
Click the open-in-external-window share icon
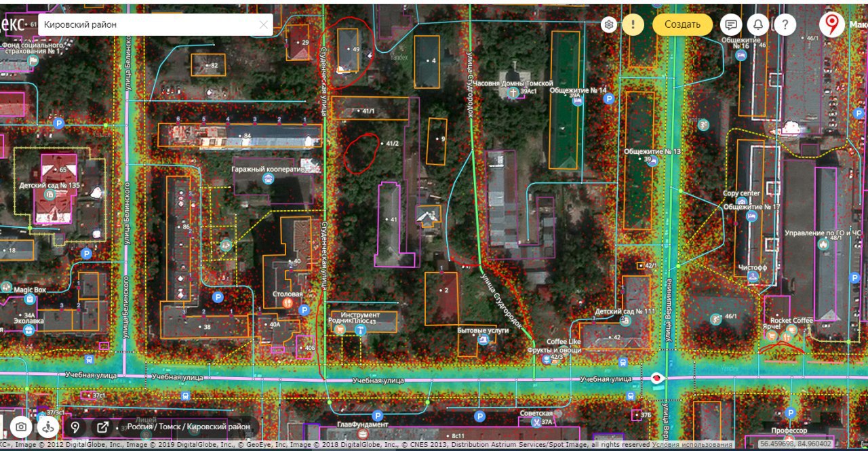tap(102, 427)
